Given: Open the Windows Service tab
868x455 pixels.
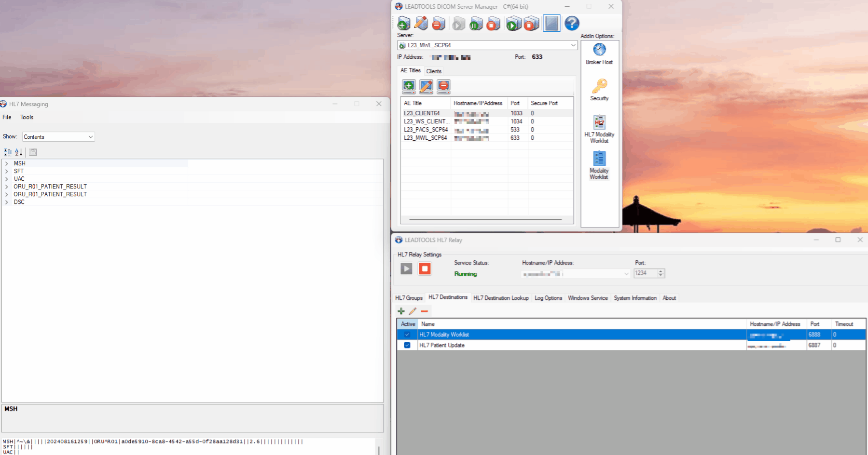Looking at the screenshot, I should [x=588, y=298].
